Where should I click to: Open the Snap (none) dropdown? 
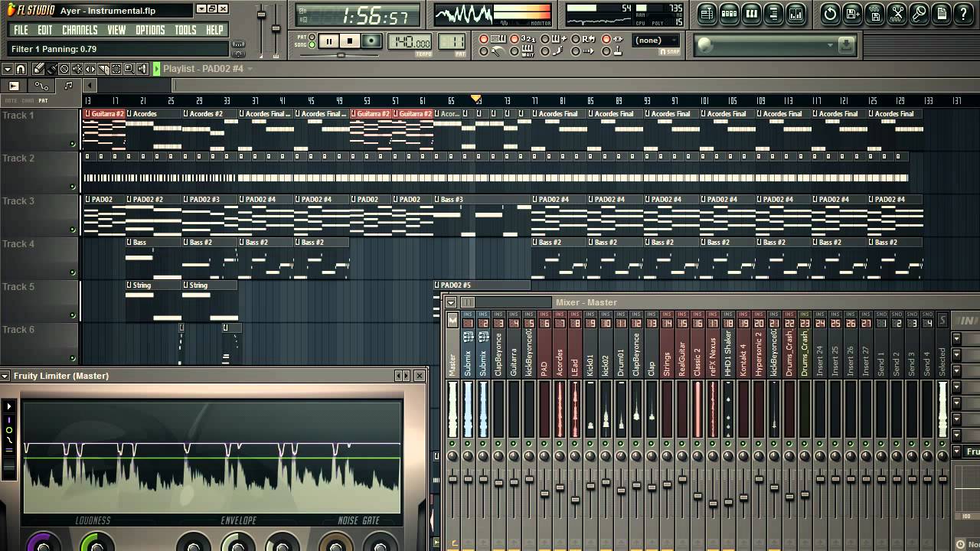tap(657, 41)
